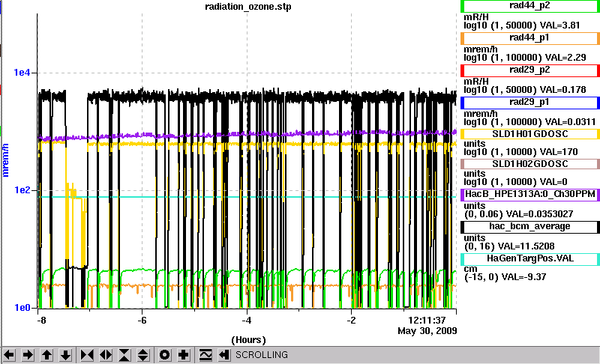Select the SLD1H02GDOSC legend entry
The image size is (600, 364).
coord(530,164)
